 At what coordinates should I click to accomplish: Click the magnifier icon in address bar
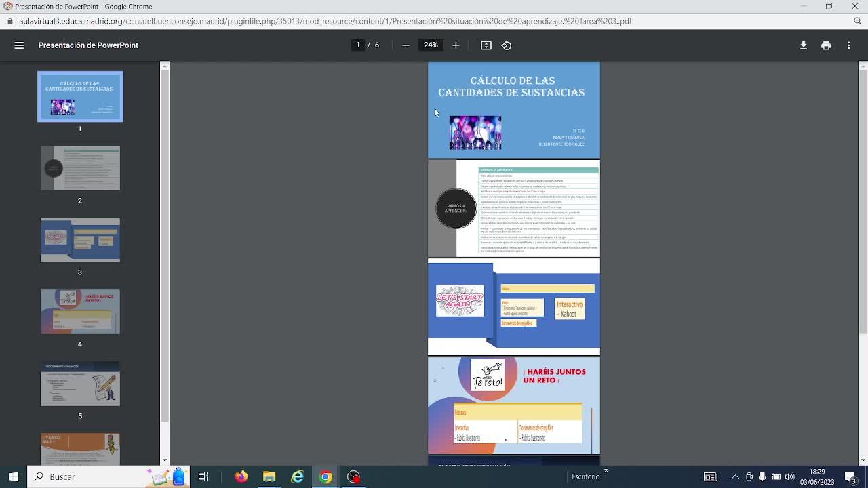[x=857, y=21]
